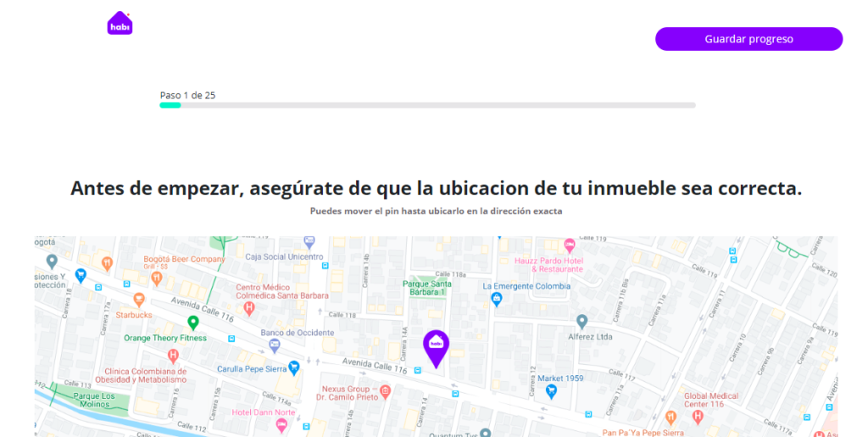
Task: Click the Parque Santa Barbara 1 label
Action: click(x=425, y=288)
